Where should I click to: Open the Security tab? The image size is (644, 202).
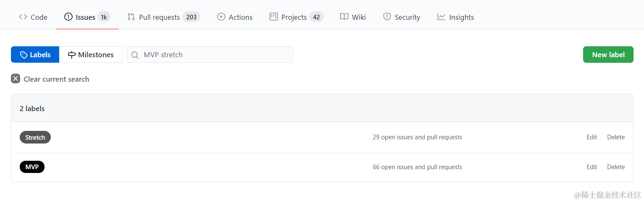point(401,17)
